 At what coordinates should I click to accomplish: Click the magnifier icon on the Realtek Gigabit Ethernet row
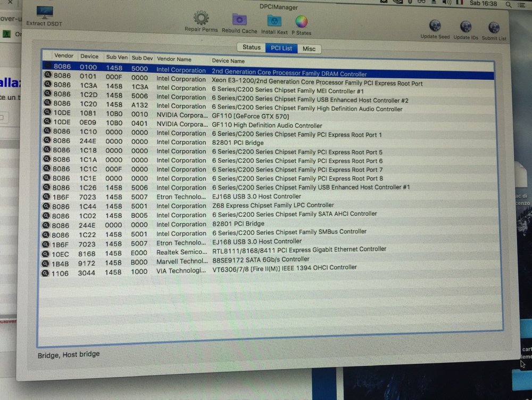click(x=45, y=254)
